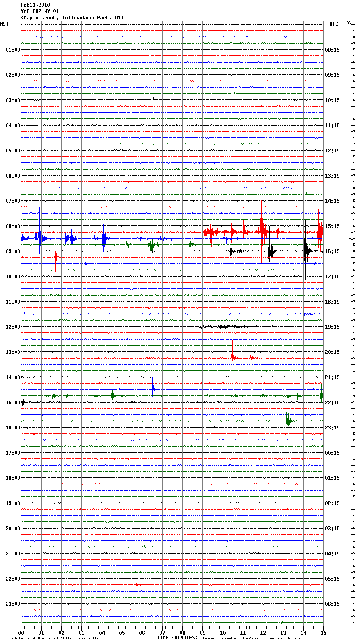Image resolution: width=357 pixels, height=644 pixels.
Task: Click the MST column header
Action: tap(4, 24)
